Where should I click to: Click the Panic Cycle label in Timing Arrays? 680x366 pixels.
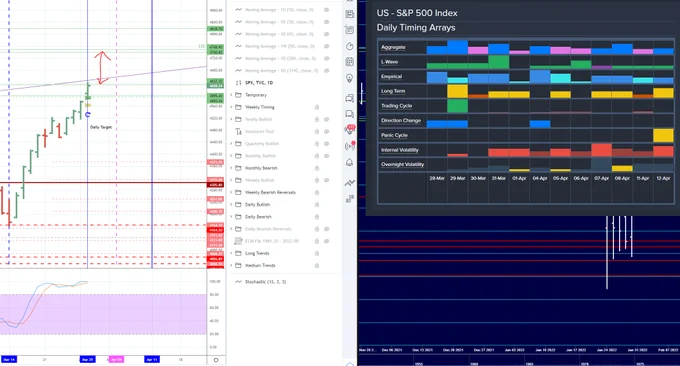(394, 135)
